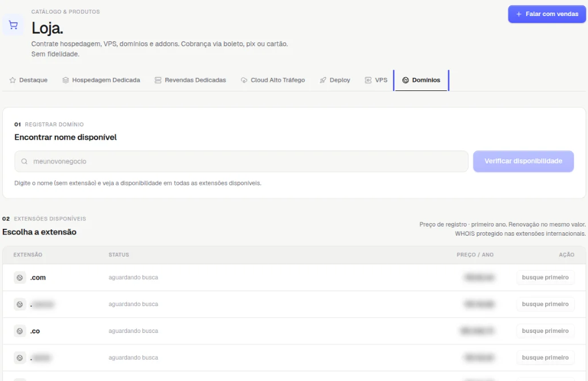The width and height of the screenshot is (588, 381).
Task: Click busque primeiro in row below .com
Action: [545, 304]
